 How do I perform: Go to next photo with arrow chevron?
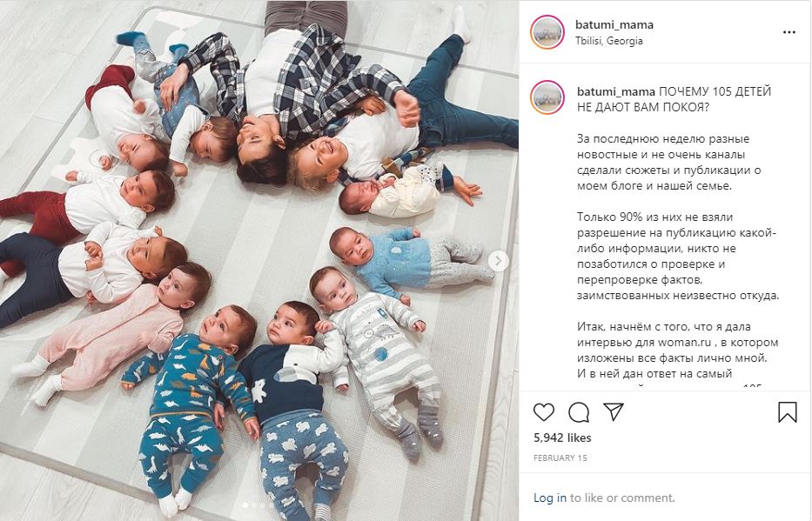pyautogui.click(x=498, y=261)
